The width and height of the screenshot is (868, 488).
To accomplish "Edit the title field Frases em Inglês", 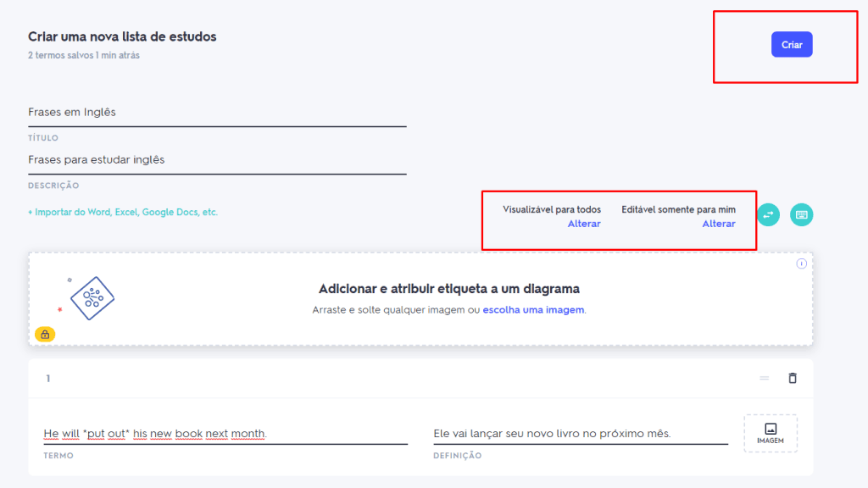I will pos(217,113).
